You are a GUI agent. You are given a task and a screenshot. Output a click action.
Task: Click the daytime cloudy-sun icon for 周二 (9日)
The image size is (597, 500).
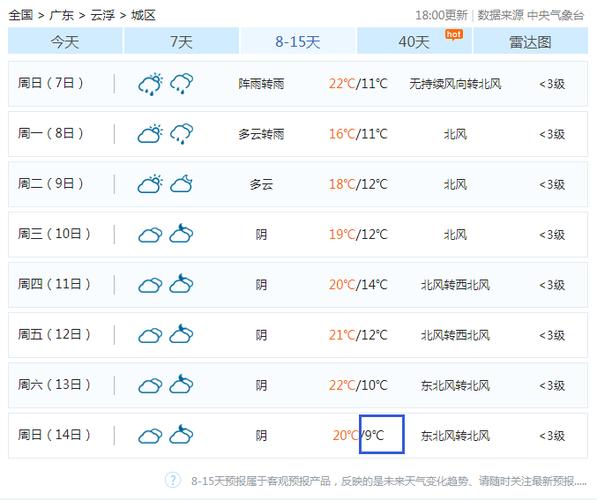point(150,184)
